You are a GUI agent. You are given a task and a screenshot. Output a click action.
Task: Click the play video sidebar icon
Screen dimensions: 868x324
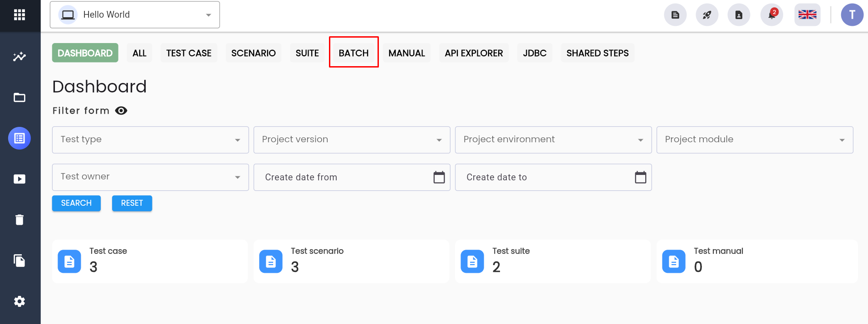click(x=20, y=179)
